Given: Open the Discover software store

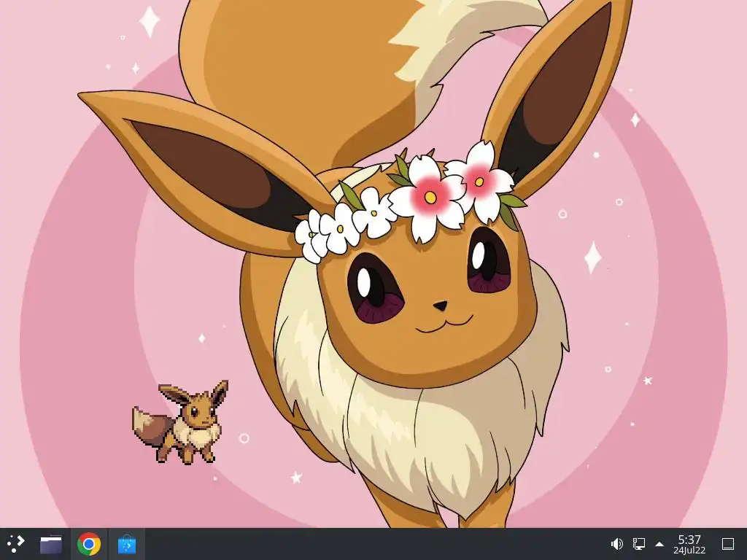Looking at the screenshot, I should pos(127,544).
